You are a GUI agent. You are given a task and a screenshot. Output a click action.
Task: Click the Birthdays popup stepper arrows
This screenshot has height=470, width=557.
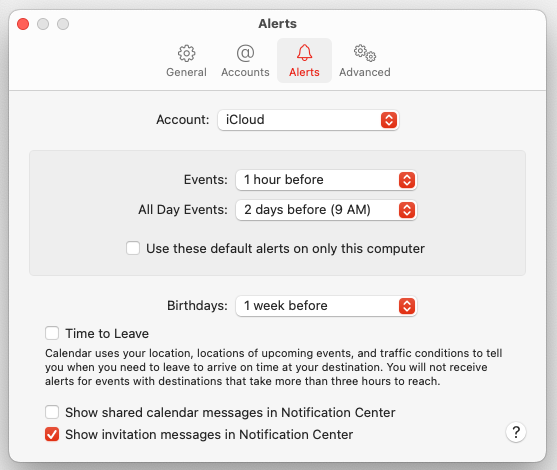coord(407,306)
